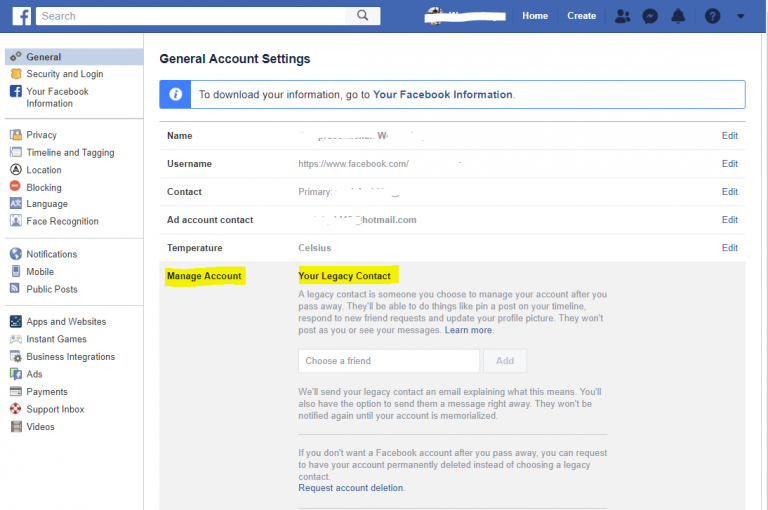Open the General settings tab
This screenshot has height=510, width=768.
click(x=74, y=57)
